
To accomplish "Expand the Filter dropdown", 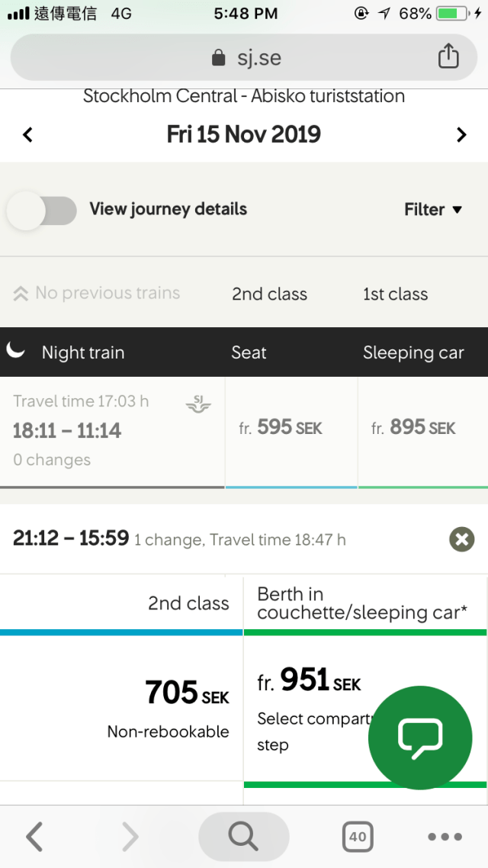I will pos(433,210).
